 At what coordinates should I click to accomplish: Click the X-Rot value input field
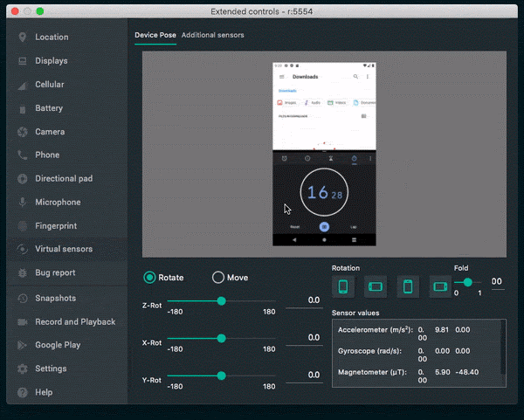tap(304, 338)
